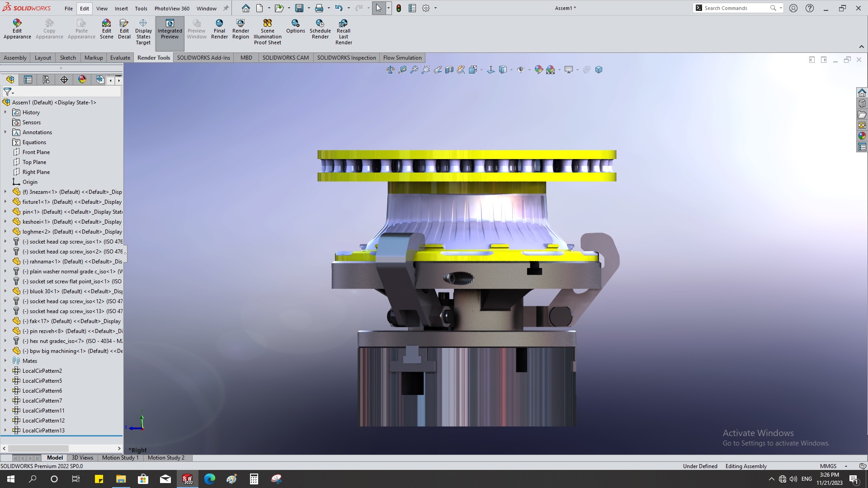Switch to the Model tab
868x488 pixels.
tap(54, 458)
